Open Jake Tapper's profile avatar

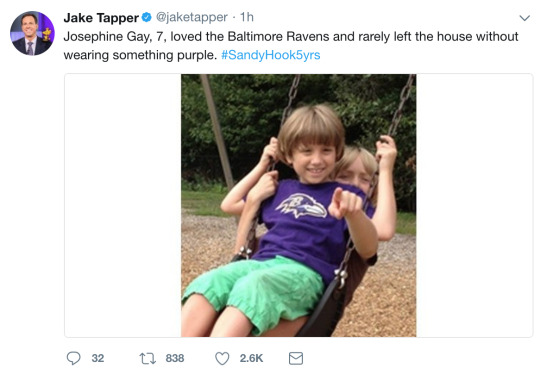pos(32,33)
